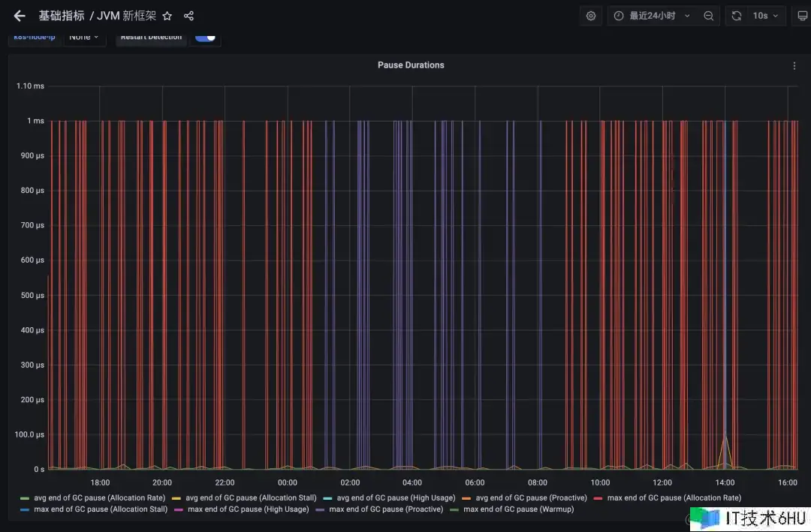Viewport: 811px width, 532px height.
Task: Click the green avg Allocation Rate color swatch
Action: [24, 498]
